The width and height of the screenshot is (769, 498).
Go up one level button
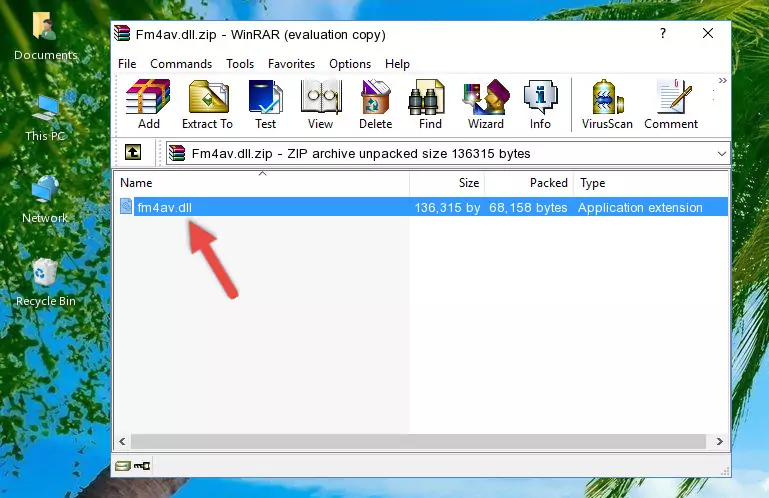133,153
